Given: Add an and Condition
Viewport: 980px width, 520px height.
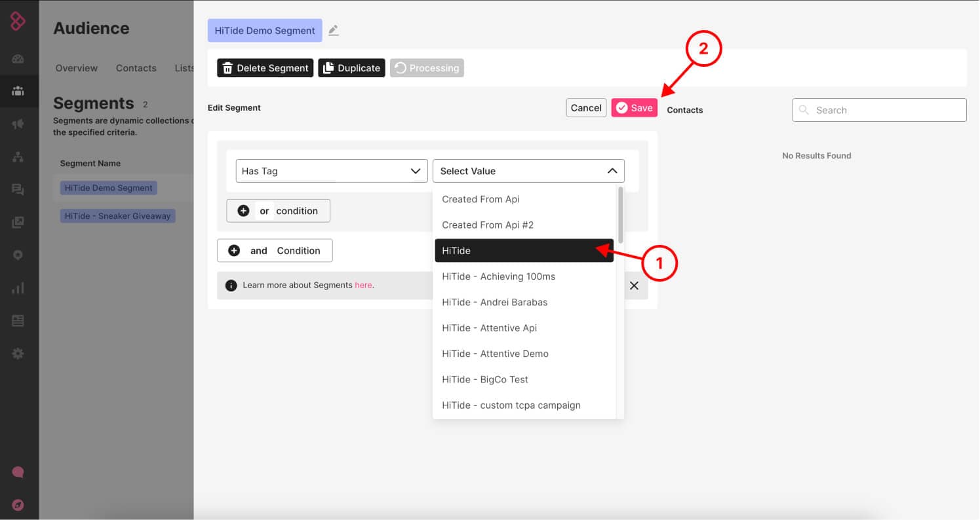Looking at the screenshot, I should (275, 251).
